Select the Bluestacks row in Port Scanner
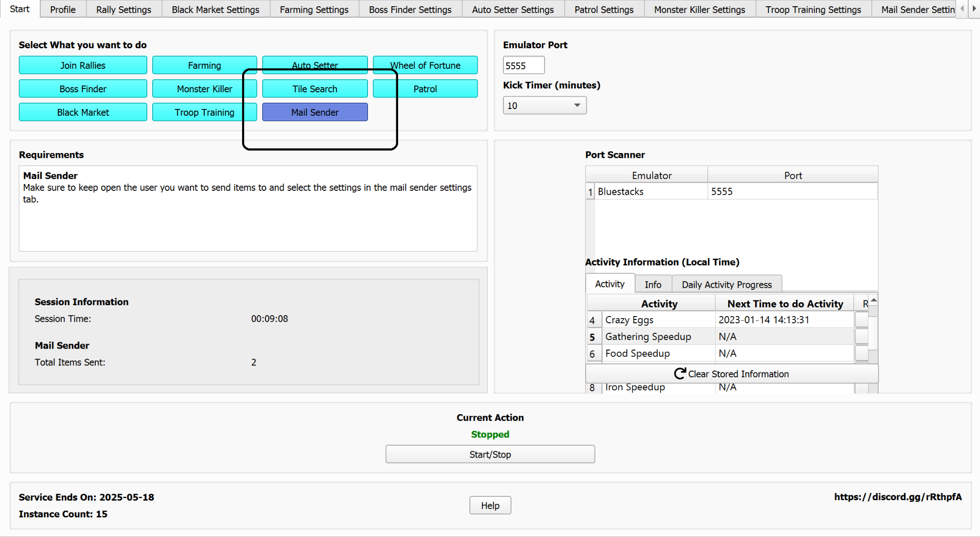 [x=651, y=192]
